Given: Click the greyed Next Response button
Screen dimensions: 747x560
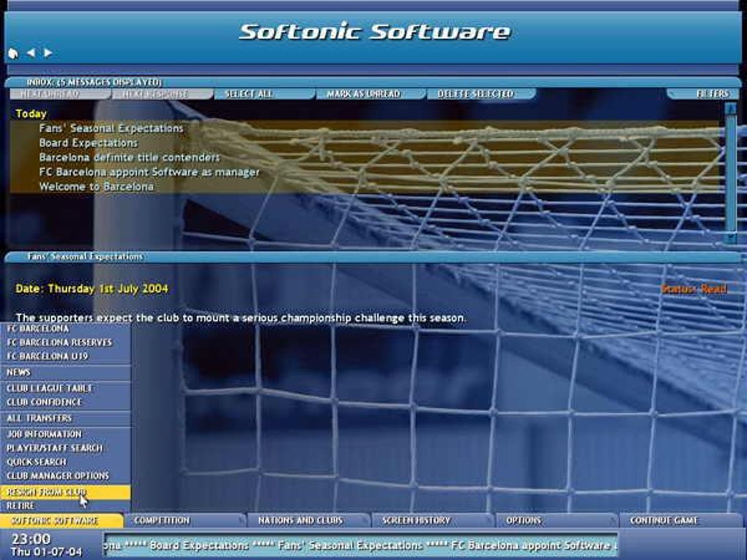Looking at the screenshot, I should tap(162, 94).
